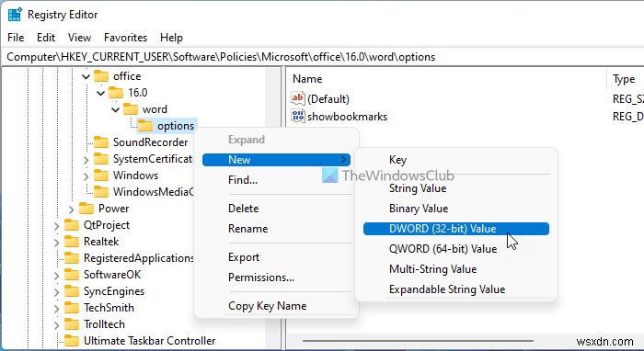Viewport: 644px width, 351px height.
Task: Select the SoundRecorder folder icon
Action: coord(101,142)
